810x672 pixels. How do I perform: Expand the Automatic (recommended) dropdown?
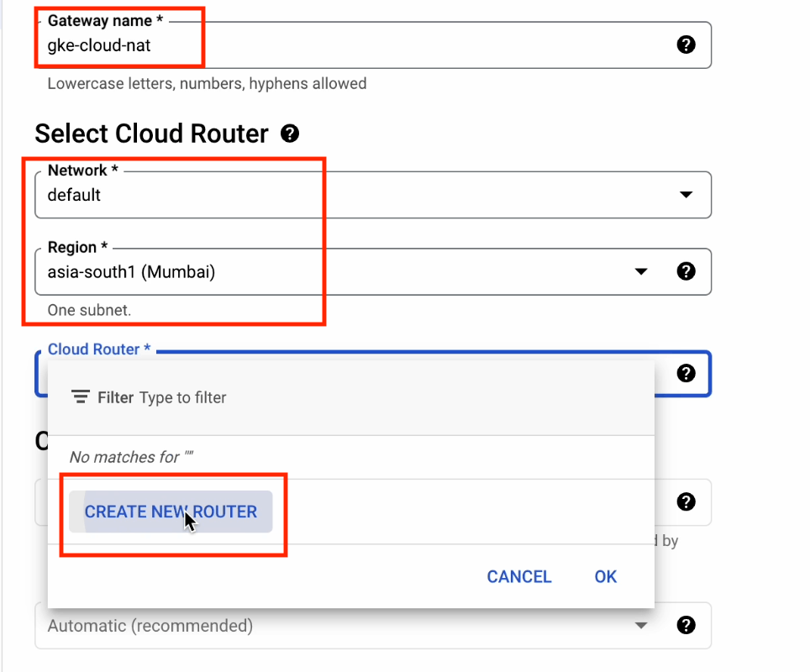point(641,625)
